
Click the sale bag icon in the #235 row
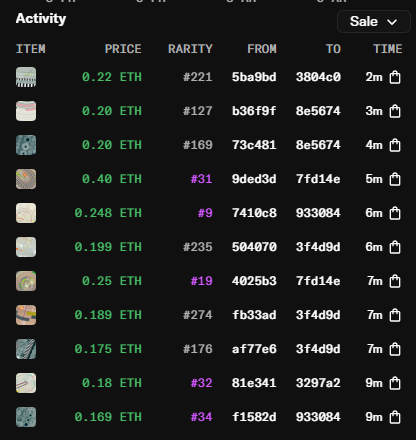tap(395, 247)
